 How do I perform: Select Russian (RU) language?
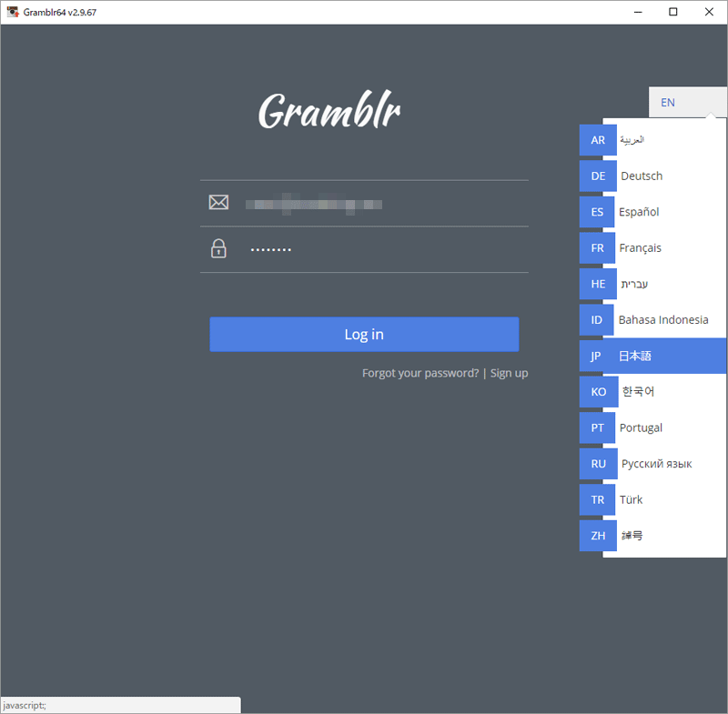[652, 464]
